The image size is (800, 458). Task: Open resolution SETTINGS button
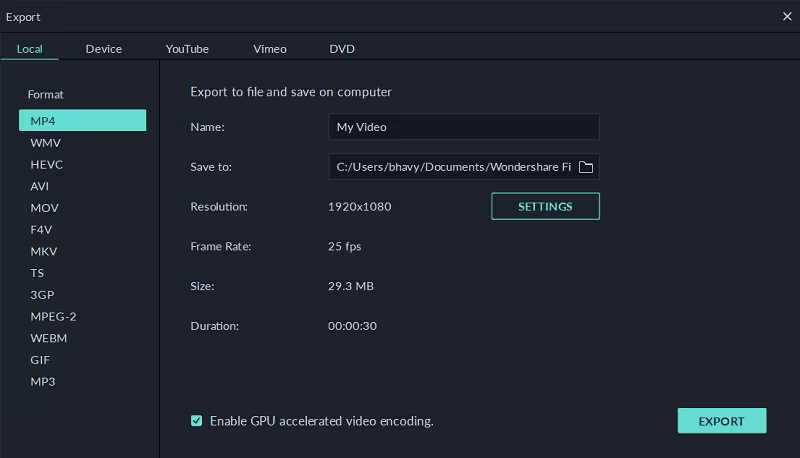[545, 207]
